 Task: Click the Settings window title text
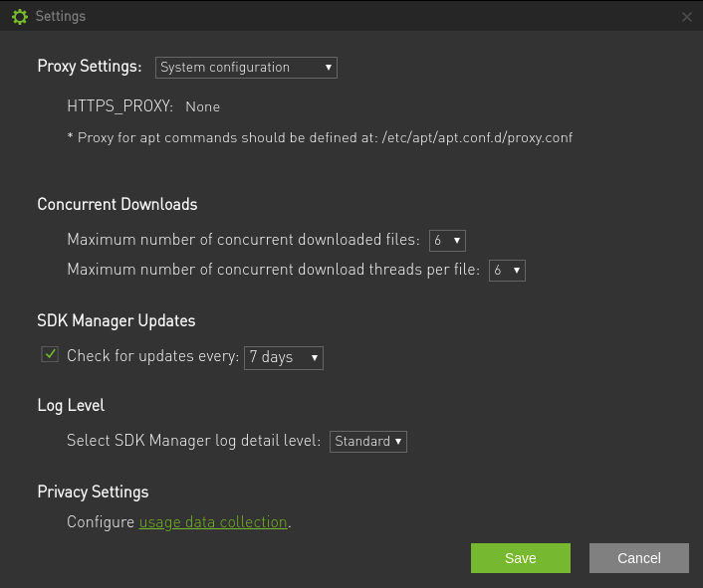click(60, 17)
